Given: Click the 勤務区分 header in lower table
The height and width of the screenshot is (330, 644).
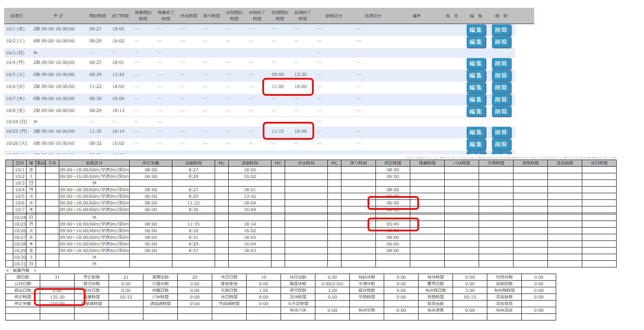Looking at the screenshot, I should 94,163.
